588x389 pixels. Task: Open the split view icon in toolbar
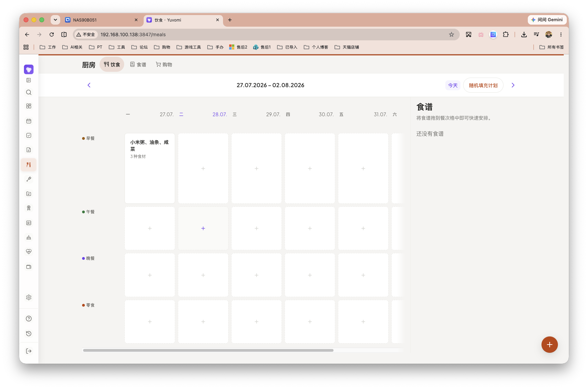pyautogui.click(x=64, y=35)
